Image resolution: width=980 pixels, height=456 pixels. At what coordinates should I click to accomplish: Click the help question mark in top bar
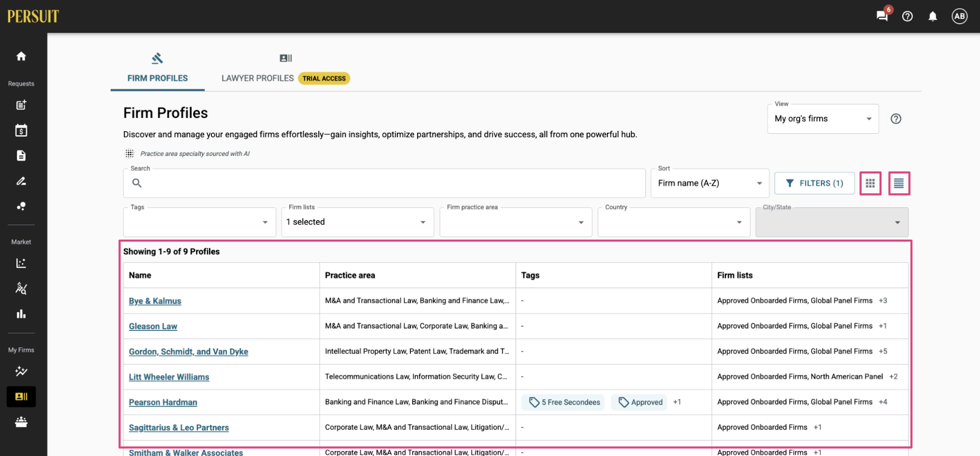[908, 16]
